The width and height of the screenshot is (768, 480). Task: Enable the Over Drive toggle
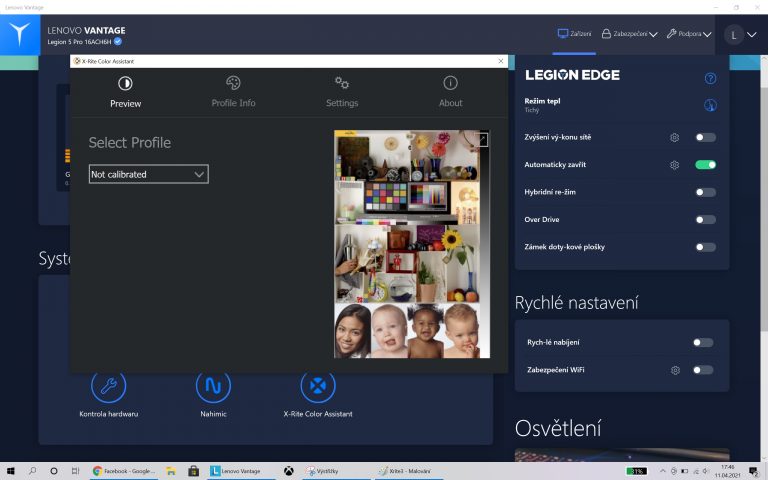[x=705, y=219]
